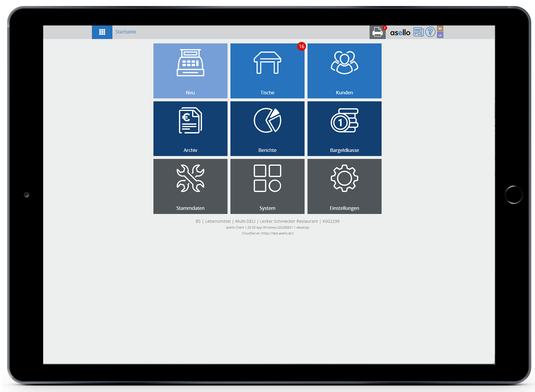Open the System tile
Screen dimensions: 535x392
267,186
